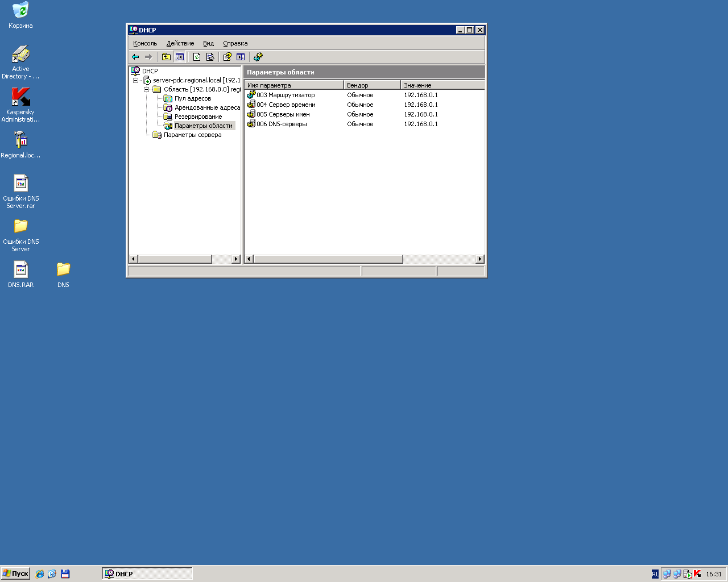The image size is (728, 582).
Task: Refresh the DHCP view with the toolbar icon
Action: (197, 57)
